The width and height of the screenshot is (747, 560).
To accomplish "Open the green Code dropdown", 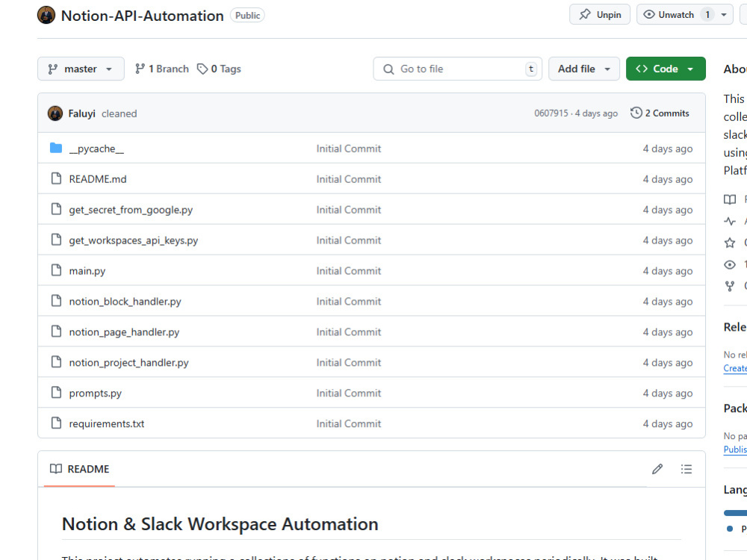I will tap(666, 69).
